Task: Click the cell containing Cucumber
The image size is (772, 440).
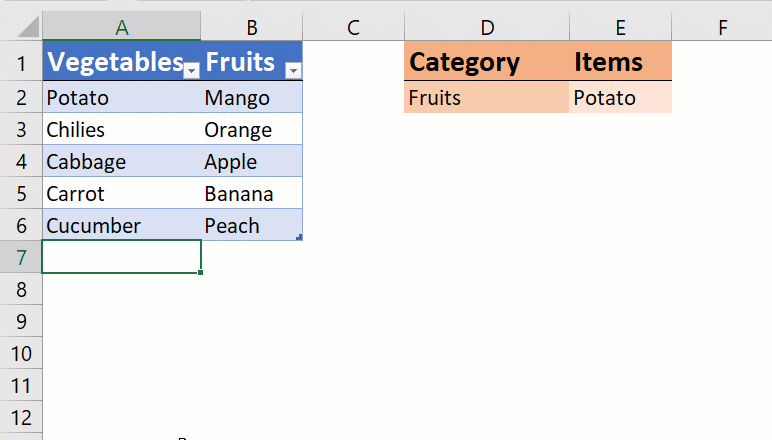Action: [x=122, y=225]
